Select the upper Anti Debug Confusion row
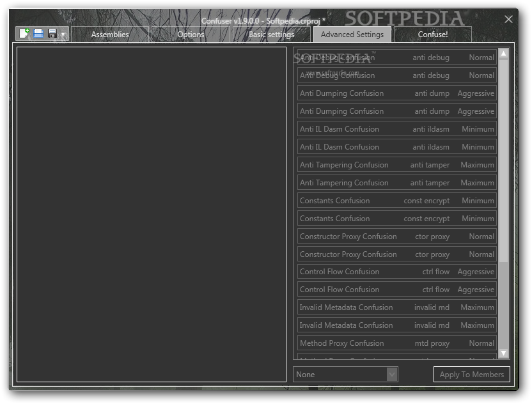The width and height of the screenshot is (532, 404). pyautogui.click(x=397, y=58)
